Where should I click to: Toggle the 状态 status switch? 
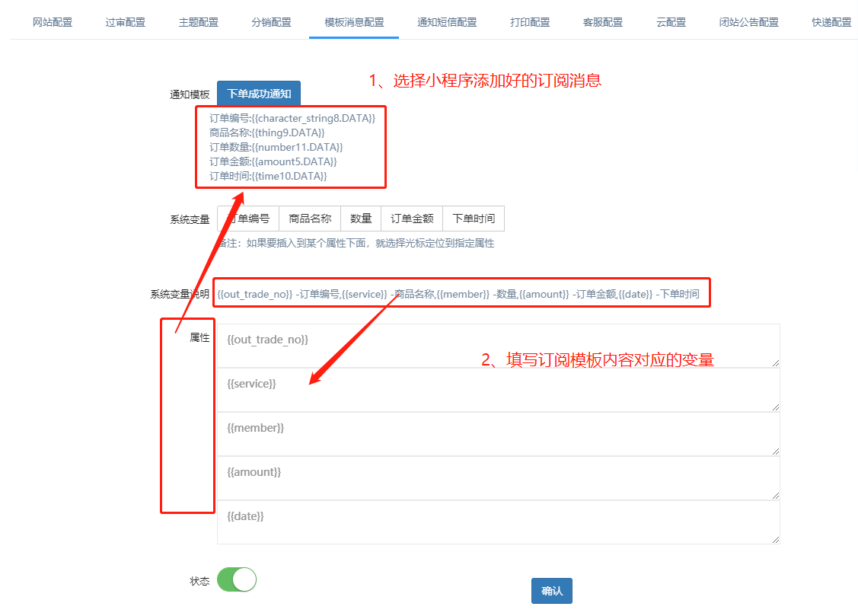tap(236, 579)
